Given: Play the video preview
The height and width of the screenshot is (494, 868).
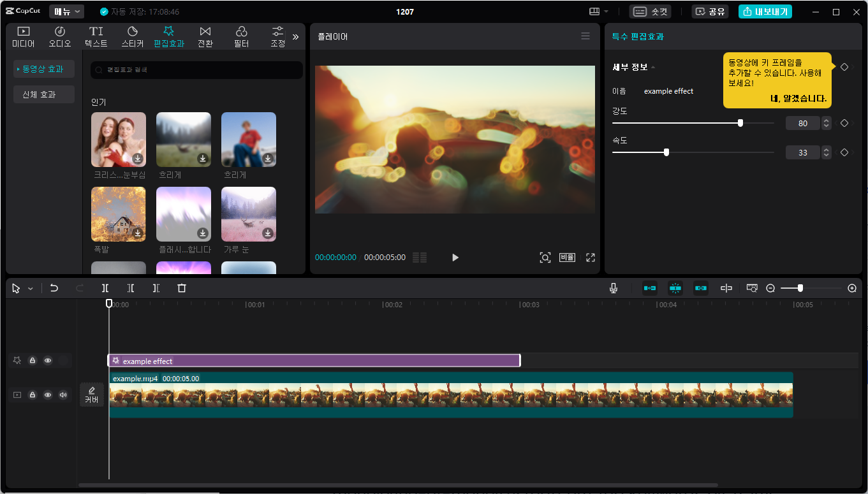Looking at the screenshot, I should point(455,258).
